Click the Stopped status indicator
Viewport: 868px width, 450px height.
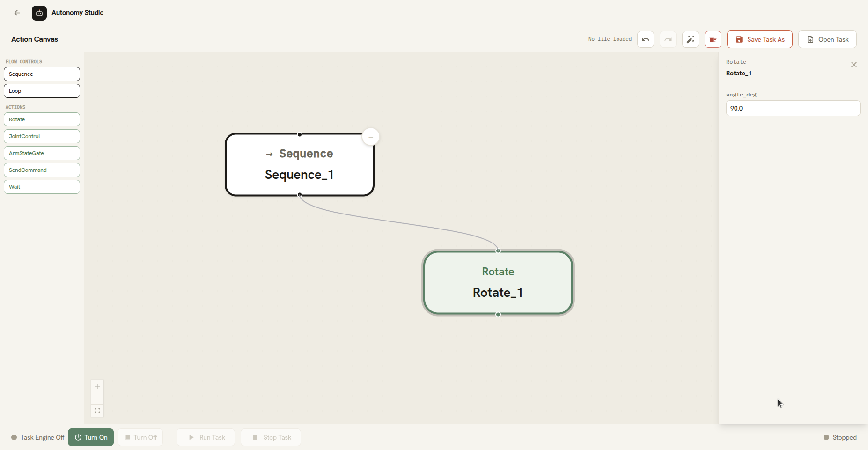(x=840, y=437)
